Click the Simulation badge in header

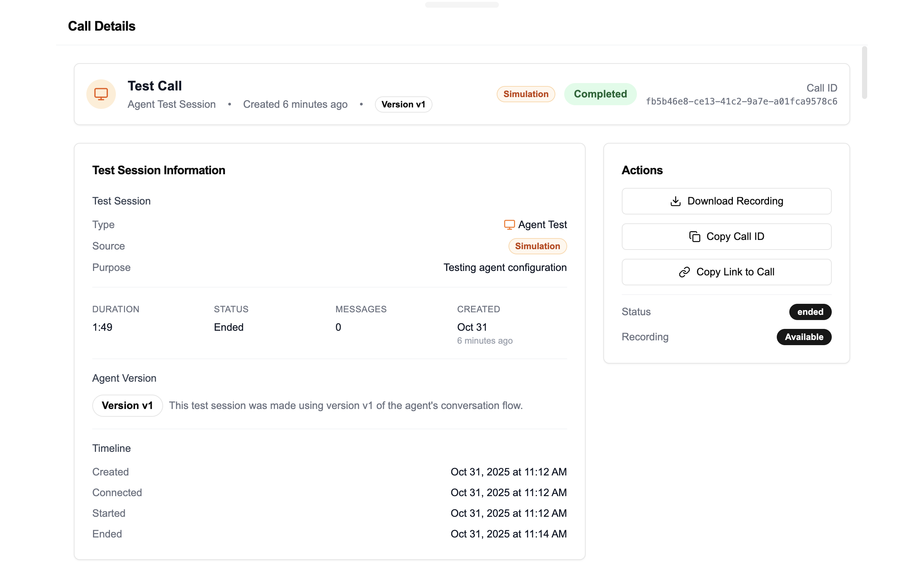coord(526,94)
